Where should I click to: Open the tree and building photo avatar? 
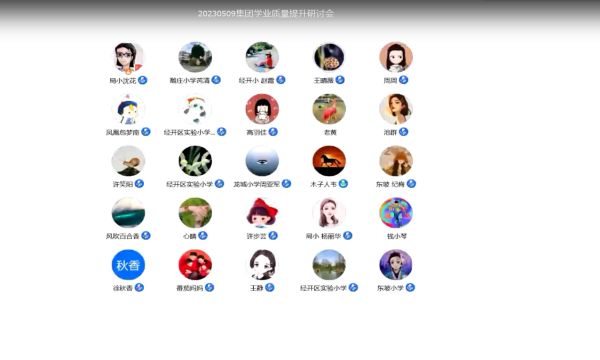[x=195, y=57]
